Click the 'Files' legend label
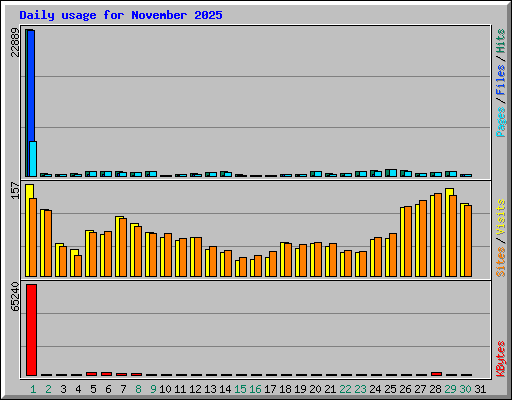 [x=501, y=80]
